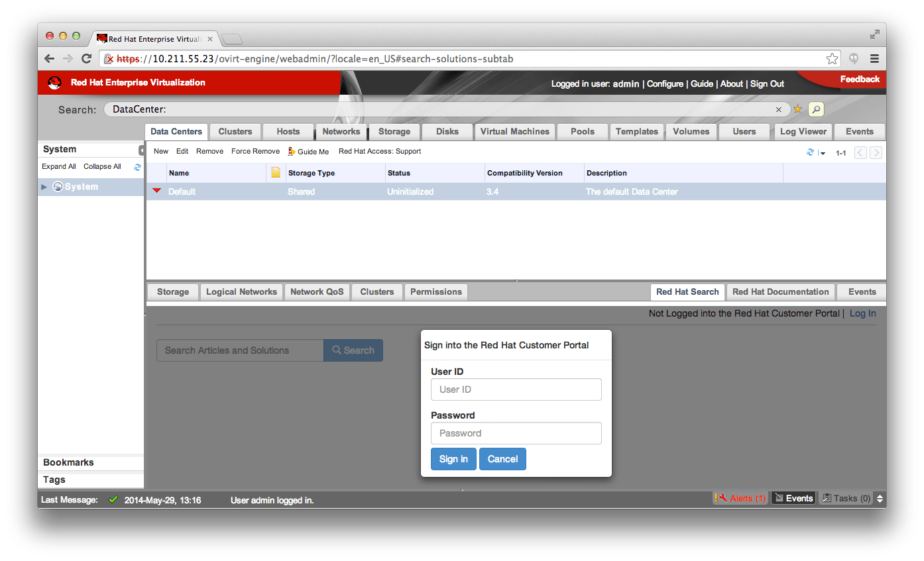Open the refresh rate dropdown arrow

[823, 152]
